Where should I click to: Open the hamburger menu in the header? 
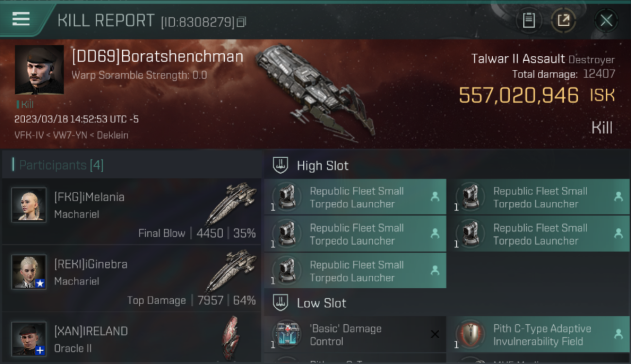click(x=21, y=19)
